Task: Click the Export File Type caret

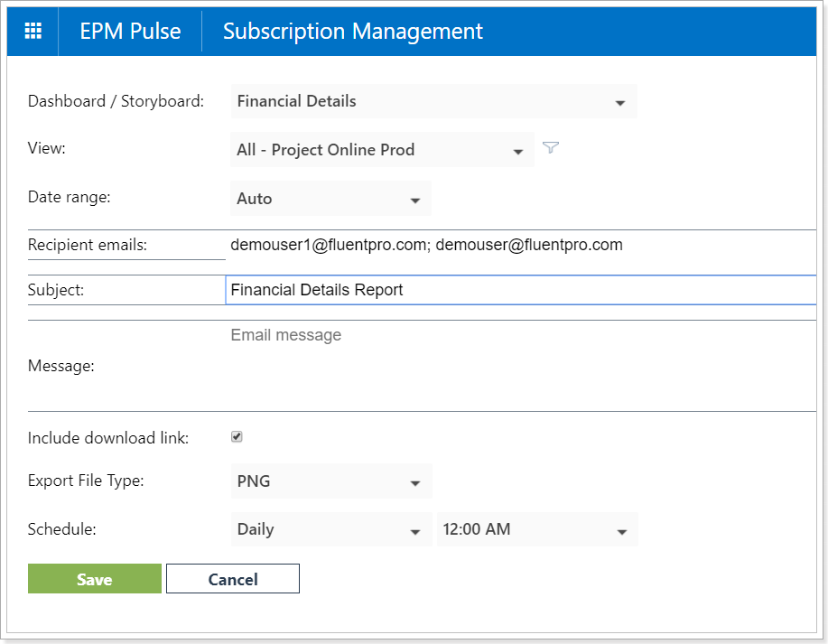Action: [x=415, y=483]
